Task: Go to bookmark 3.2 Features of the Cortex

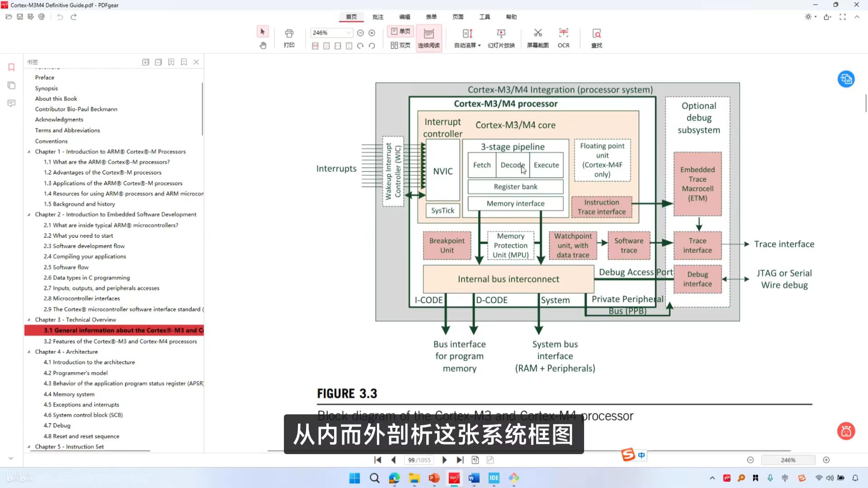Action: tap(120, 342)
